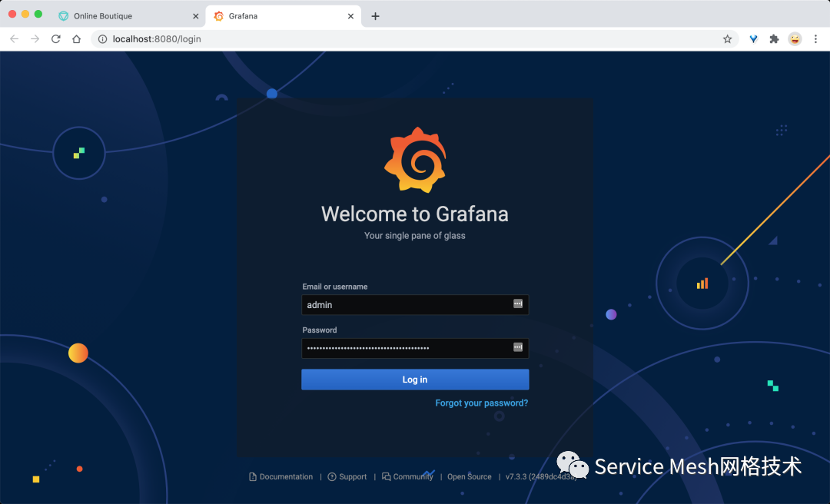Click the green macOS fullscreen button
Screen dimensions: 830x504
pyautogui.click(x=38, y=14)
